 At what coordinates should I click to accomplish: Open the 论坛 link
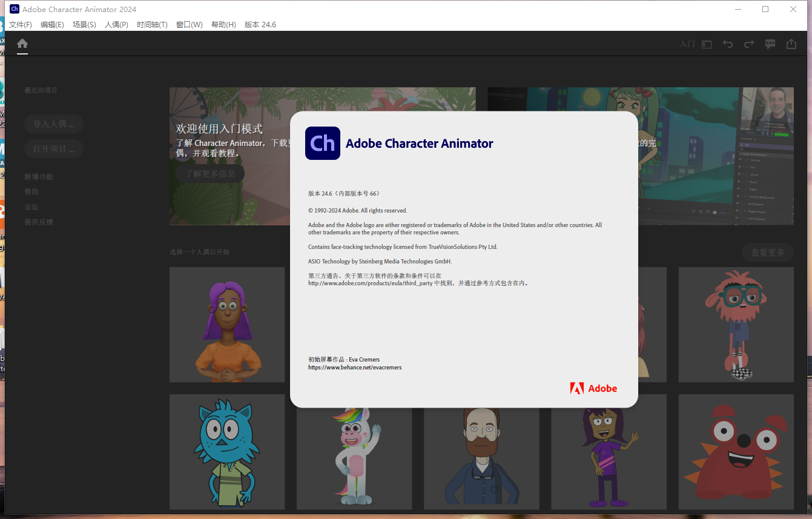[x=31, y=207]
